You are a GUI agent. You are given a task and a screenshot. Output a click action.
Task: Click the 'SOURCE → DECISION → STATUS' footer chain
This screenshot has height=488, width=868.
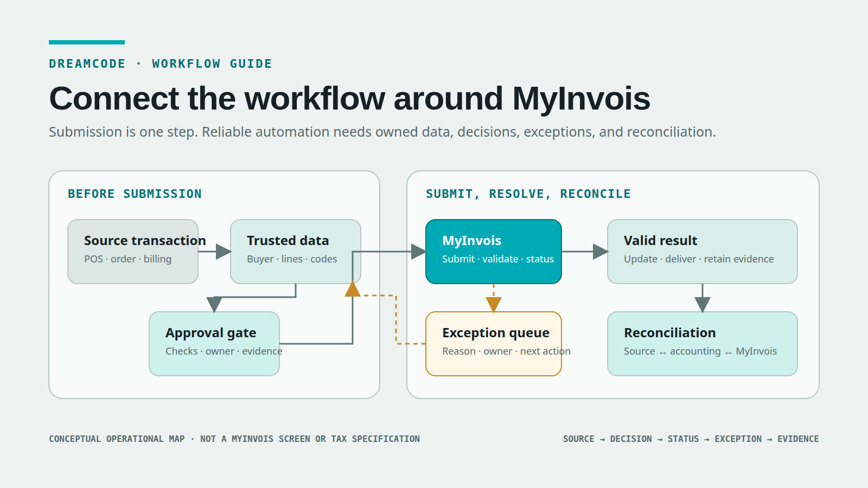[x=691, y=439]
